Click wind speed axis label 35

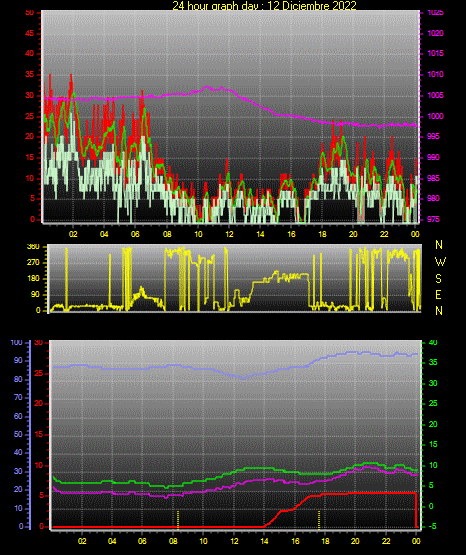click(x=30, y=74)
